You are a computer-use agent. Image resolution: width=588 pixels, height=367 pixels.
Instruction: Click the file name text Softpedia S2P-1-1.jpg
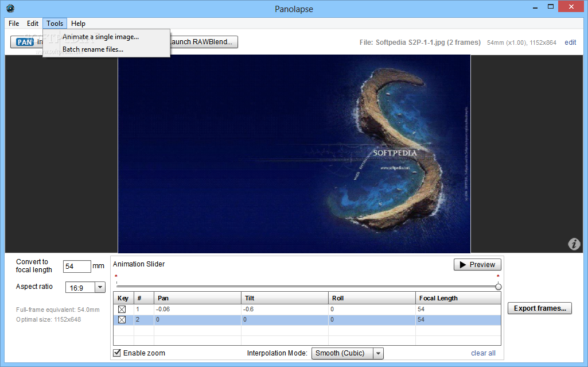pos(410,43)
